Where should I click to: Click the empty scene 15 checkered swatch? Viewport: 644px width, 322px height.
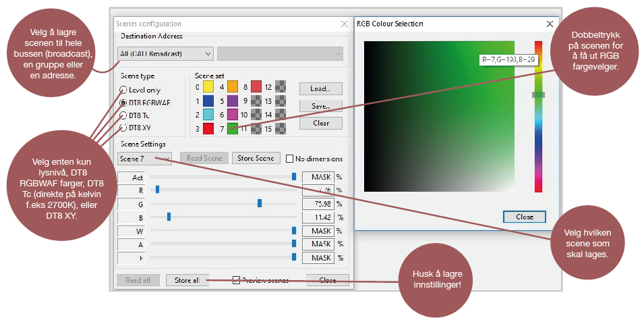pyautogui.click(x=281, y=128)
